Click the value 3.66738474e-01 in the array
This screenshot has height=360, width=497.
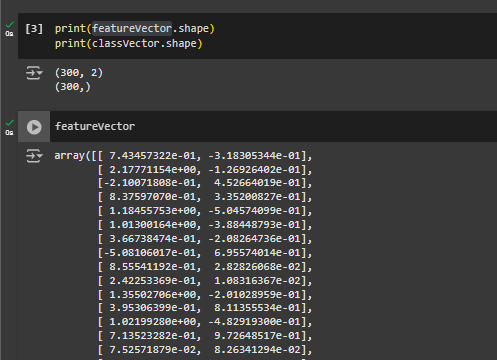[153, 239]
